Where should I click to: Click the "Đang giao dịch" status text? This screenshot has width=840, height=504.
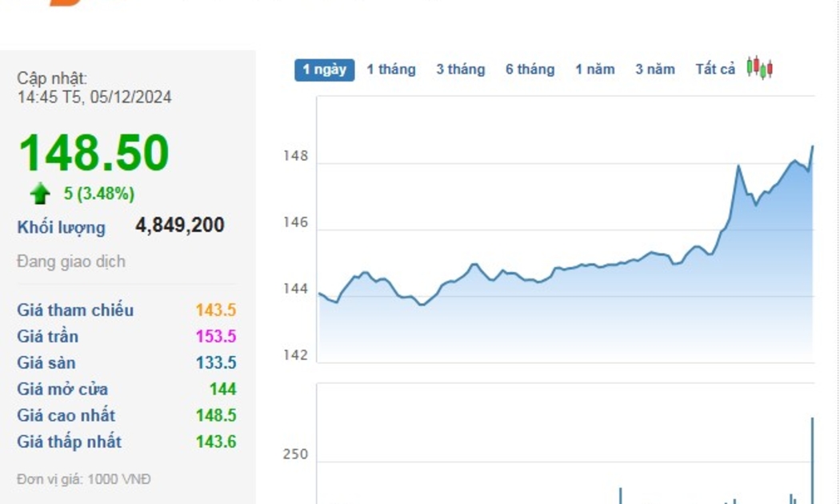[x=71, y=262]
